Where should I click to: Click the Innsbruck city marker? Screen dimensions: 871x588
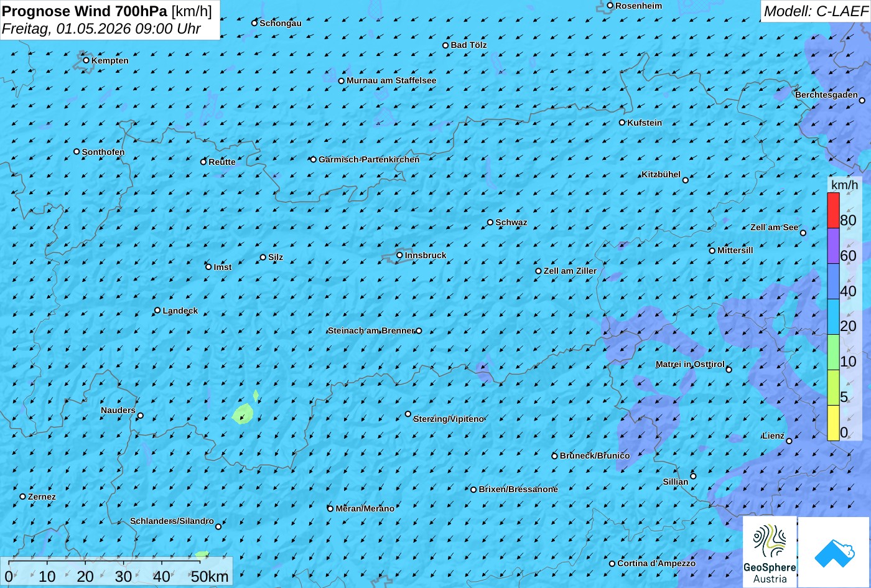coord(399,255)
